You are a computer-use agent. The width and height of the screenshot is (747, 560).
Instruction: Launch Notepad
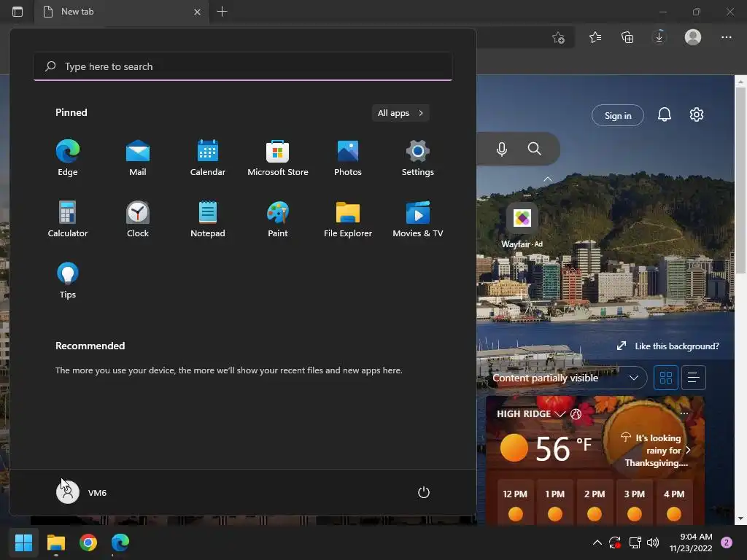tap(208, 219)
